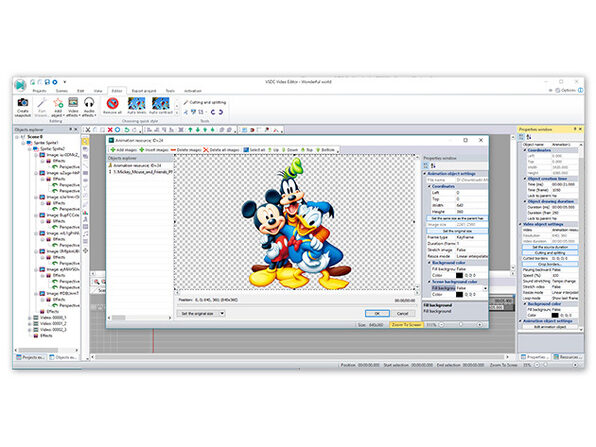Screen dimensions: 596x447
Task: Open the Projects ribbon tab
Action: 39,91
